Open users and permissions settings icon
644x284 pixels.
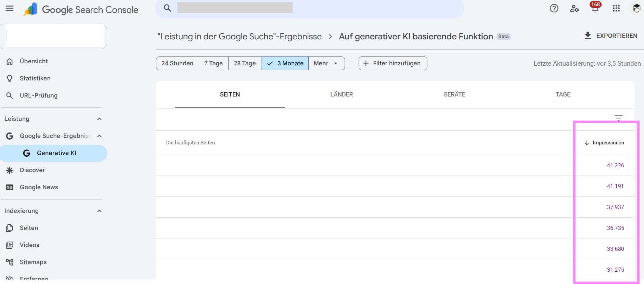pyautogui.click(x=575, y=9)
